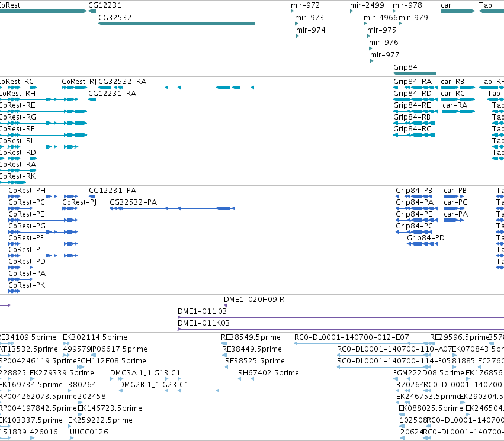Screen dimensions: 504x441
Task: Select the mir-974 label
Action: pyautogui.click(x=311, y=30)
